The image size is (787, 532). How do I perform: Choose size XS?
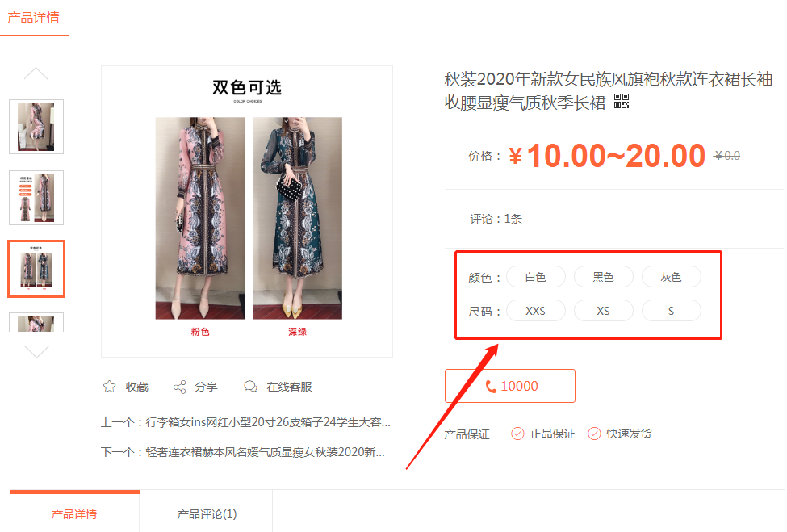603,311
